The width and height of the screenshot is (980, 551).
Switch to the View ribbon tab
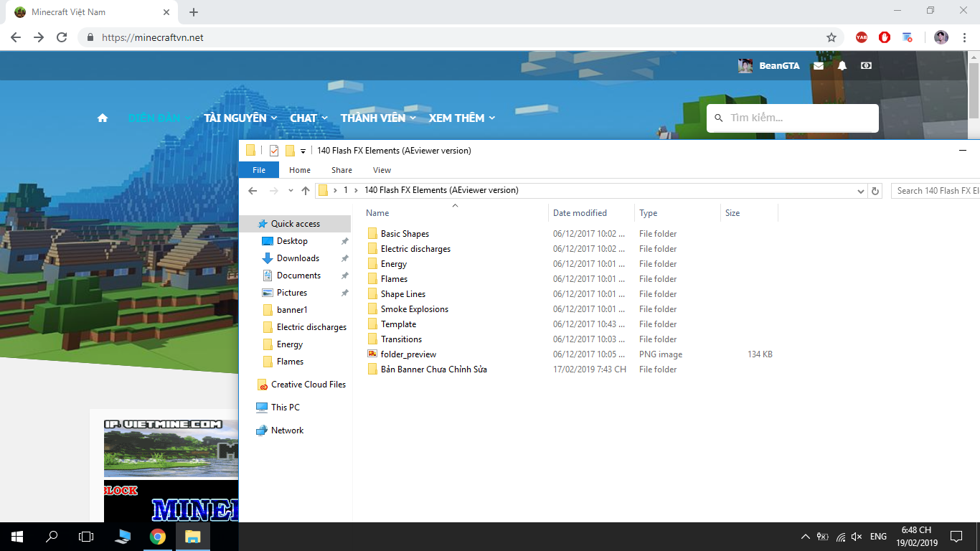(382, 170)
